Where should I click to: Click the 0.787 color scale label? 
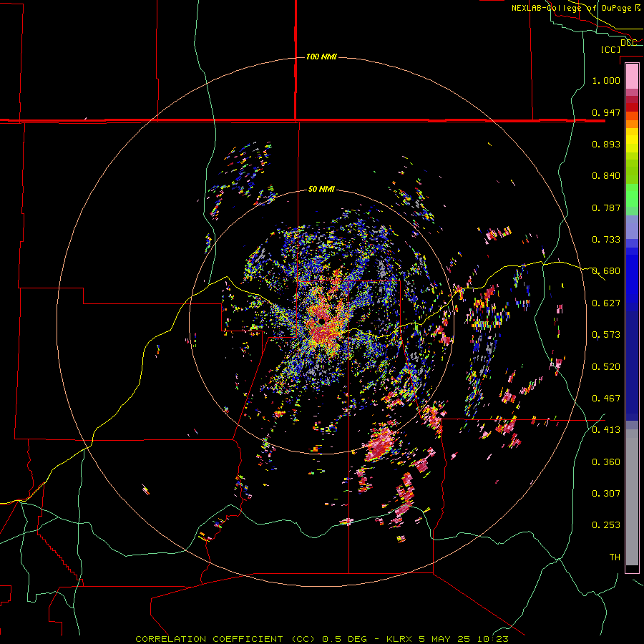point(606,208)
